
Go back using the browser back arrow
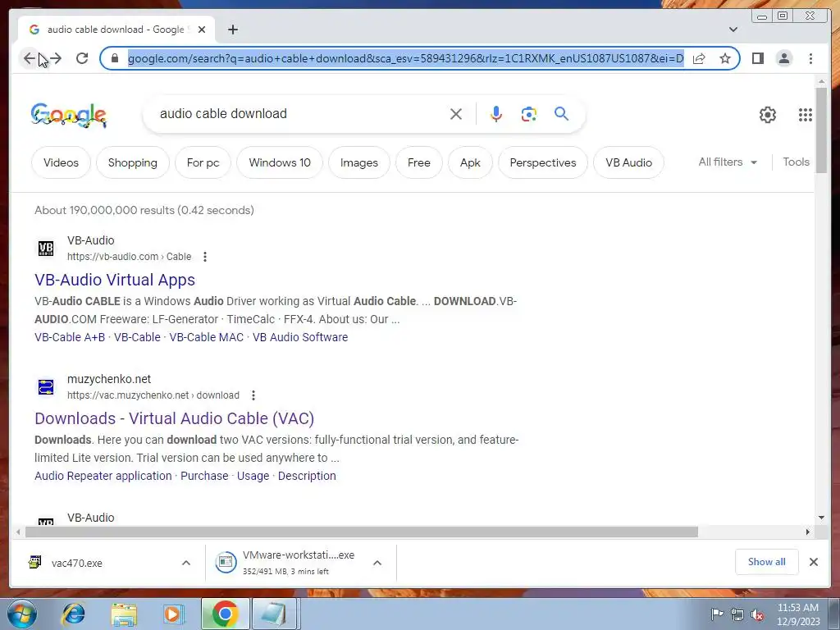click(29, 58)
